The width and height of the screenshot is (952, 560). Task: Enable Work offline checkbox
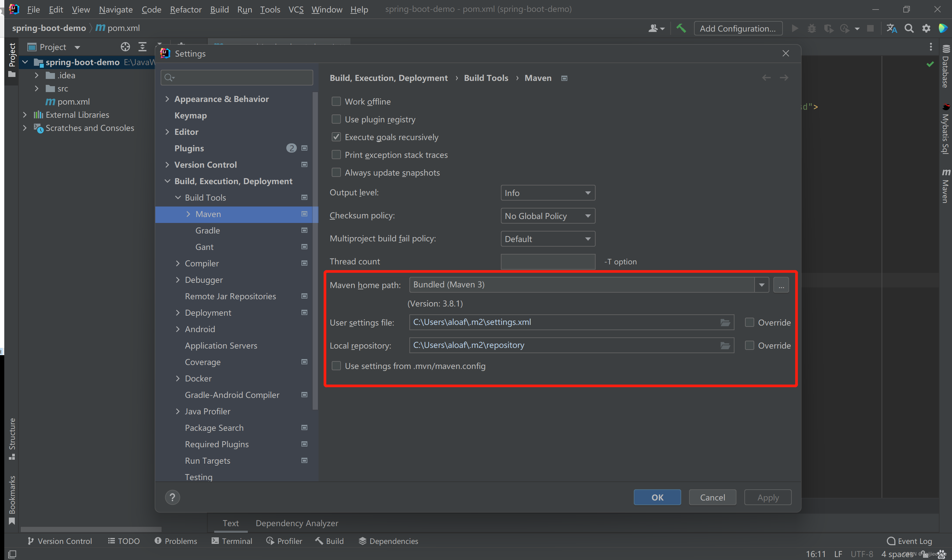click(x=336, y=101)
